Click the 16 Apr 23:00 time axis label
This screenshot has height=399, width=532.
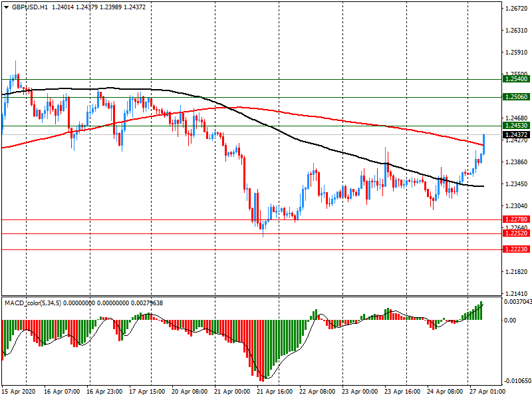coord(104,392)
